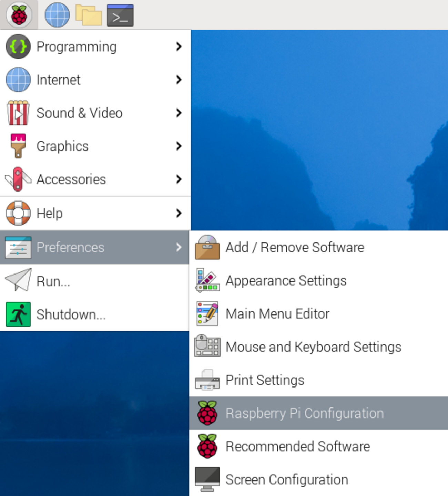Open the Graphics menu category

(95, 146)
